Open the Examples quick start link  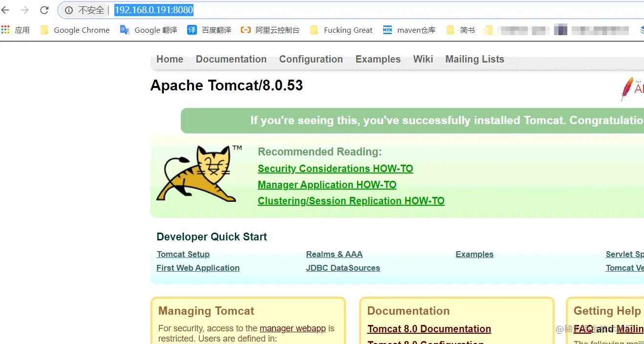474,254
